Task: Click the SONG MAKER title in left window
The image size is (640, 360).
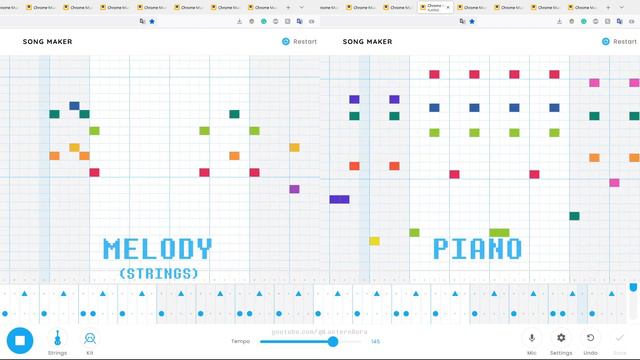Action: [47, 42]
